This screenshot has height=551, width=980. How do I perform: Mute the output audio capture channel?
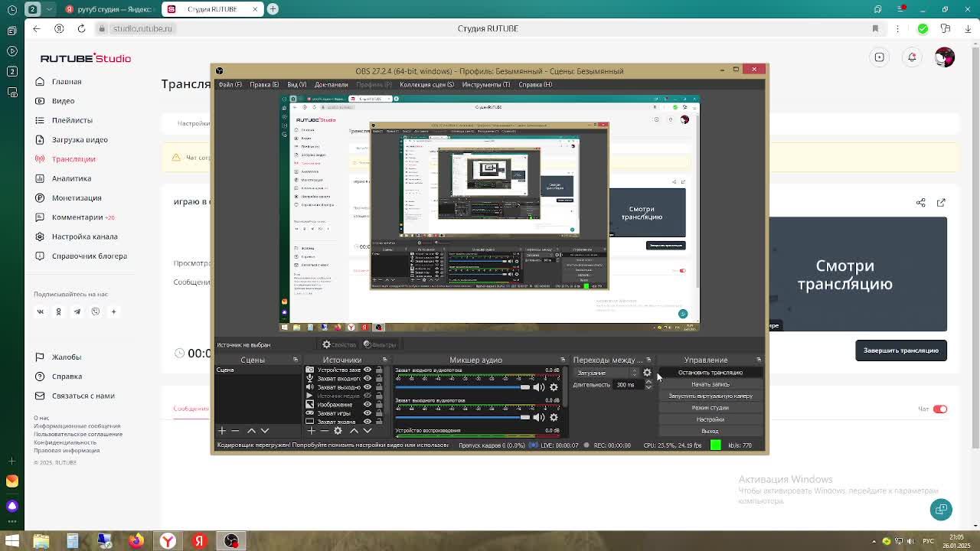point(539,417)
